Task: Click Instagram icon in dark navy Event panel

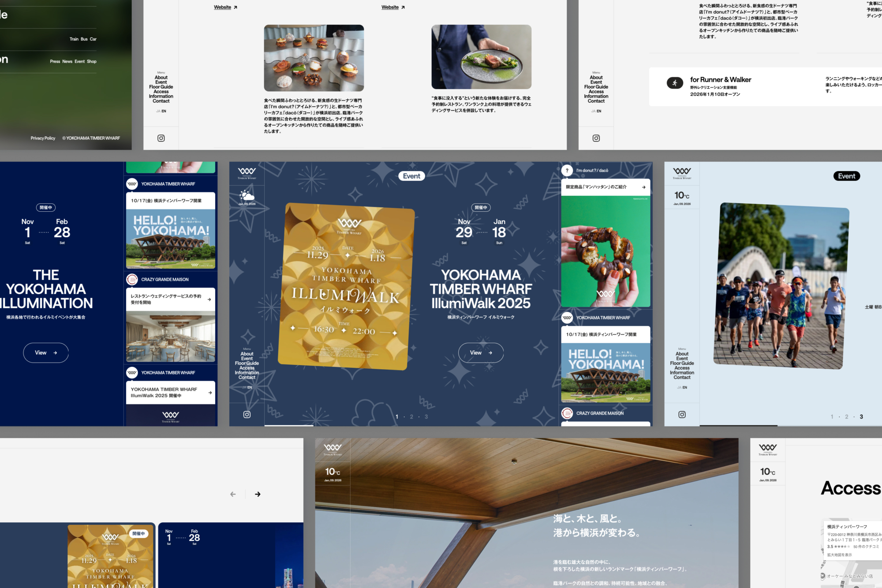Action: (247, 414)
